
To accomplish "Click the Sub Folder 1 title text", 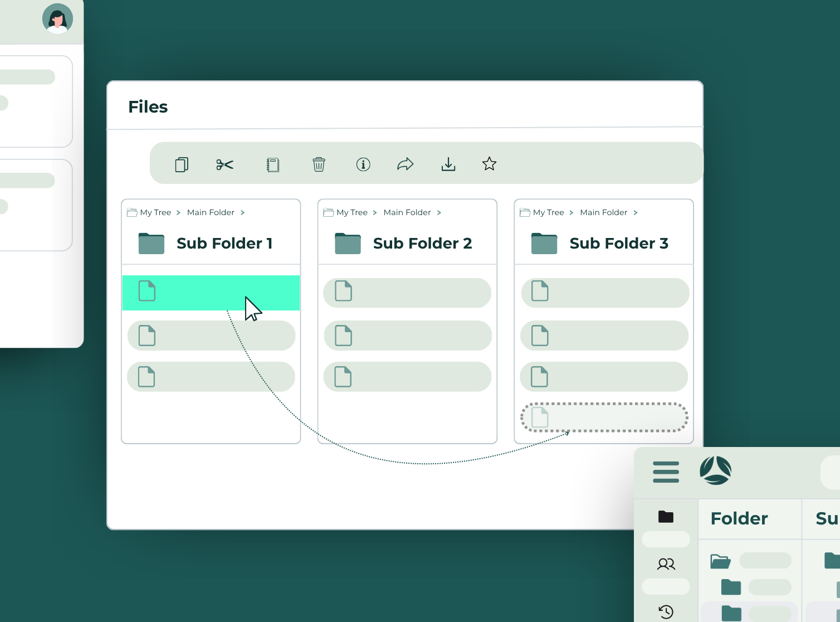I will [224, 244].
